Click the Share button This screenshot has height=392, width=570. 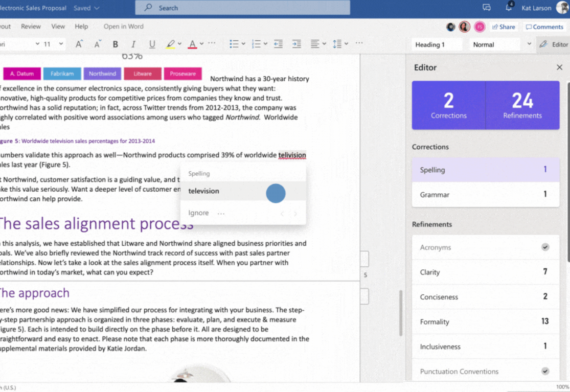pyautogui.click(x=503, y=27)
